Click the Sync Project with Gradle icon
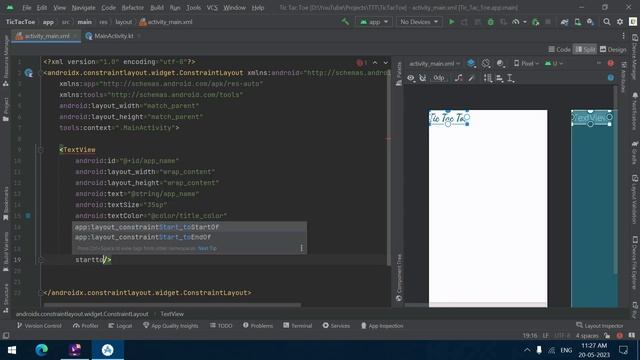 click(x=564, y=22)
